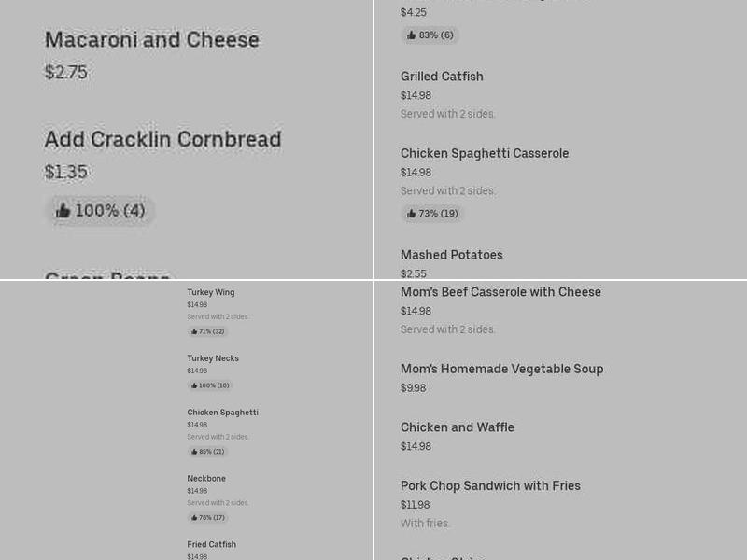Open the Chicken and Waffle item
This screenshot has height=560, width=747.
[x=457, y=427]
